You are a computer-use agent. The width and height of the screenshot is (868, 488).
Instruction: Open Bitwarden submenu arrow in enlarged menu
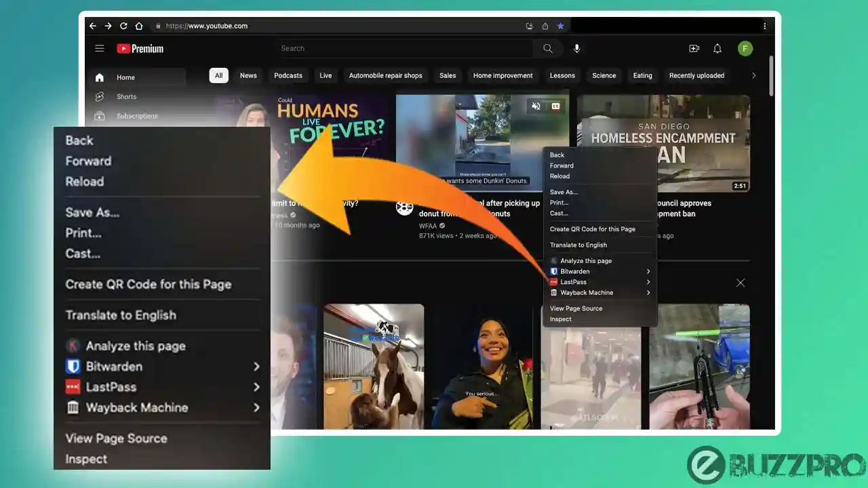click(x=256, y=367)
